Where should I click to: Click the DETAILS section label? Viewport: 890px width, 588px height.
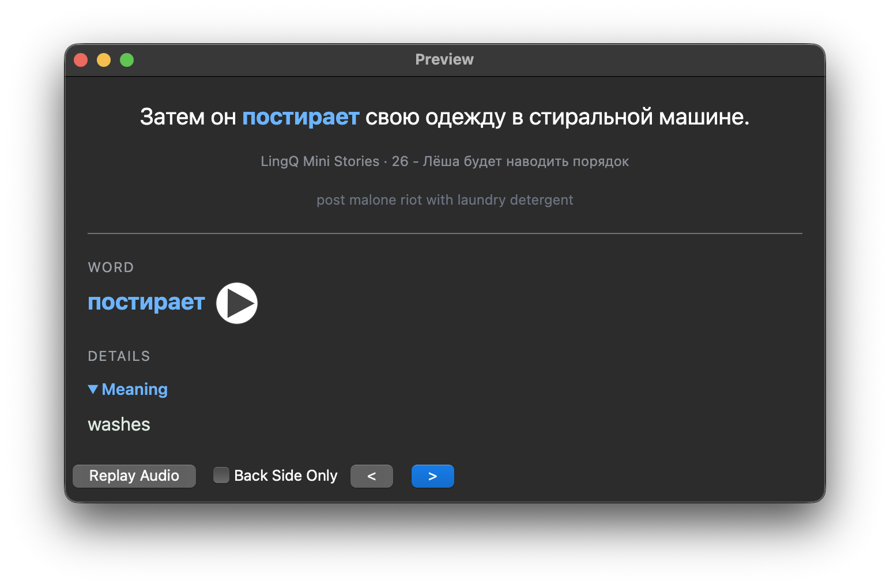[119, 356]
